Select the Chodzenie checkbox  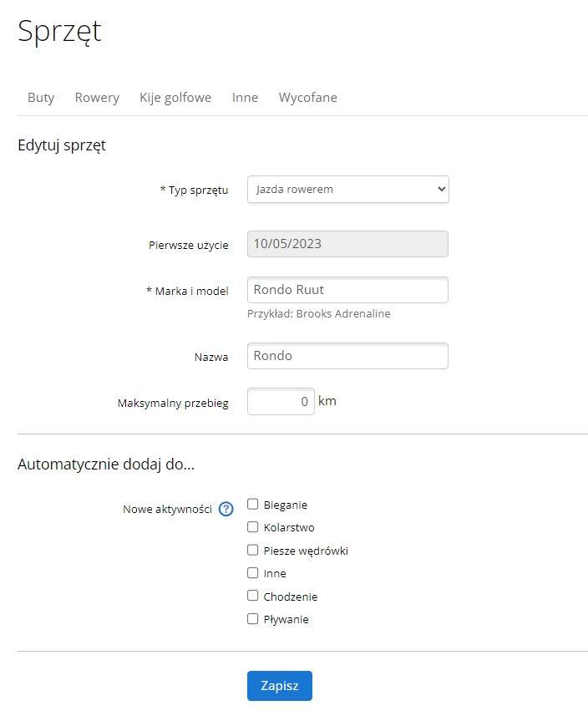(252, 596)
